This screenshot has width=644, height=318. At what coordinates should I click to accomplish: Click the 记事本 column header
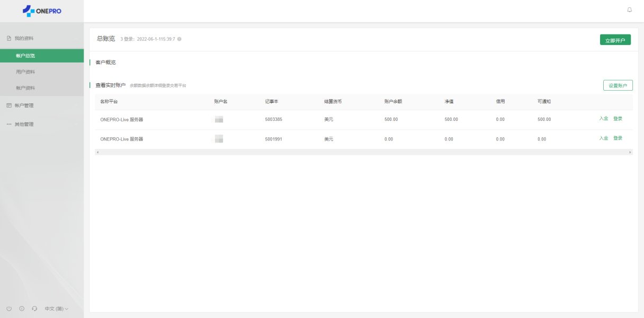pos(272,101)
